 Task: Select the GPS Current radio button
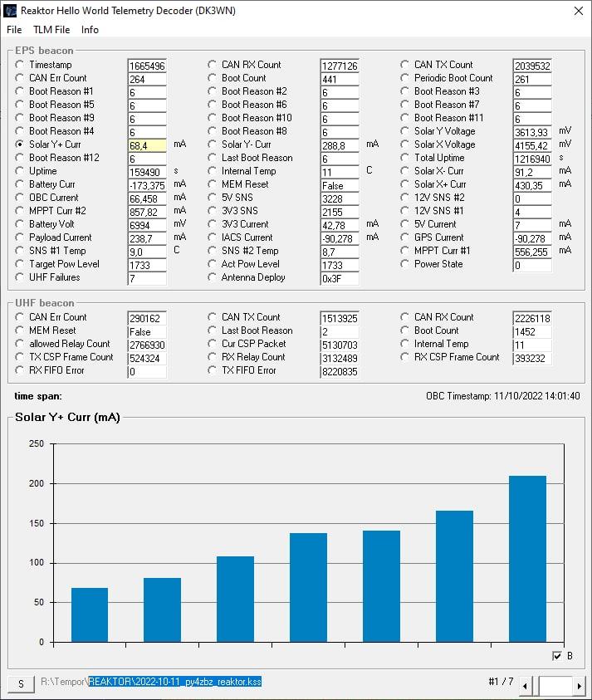click(404, 237)
